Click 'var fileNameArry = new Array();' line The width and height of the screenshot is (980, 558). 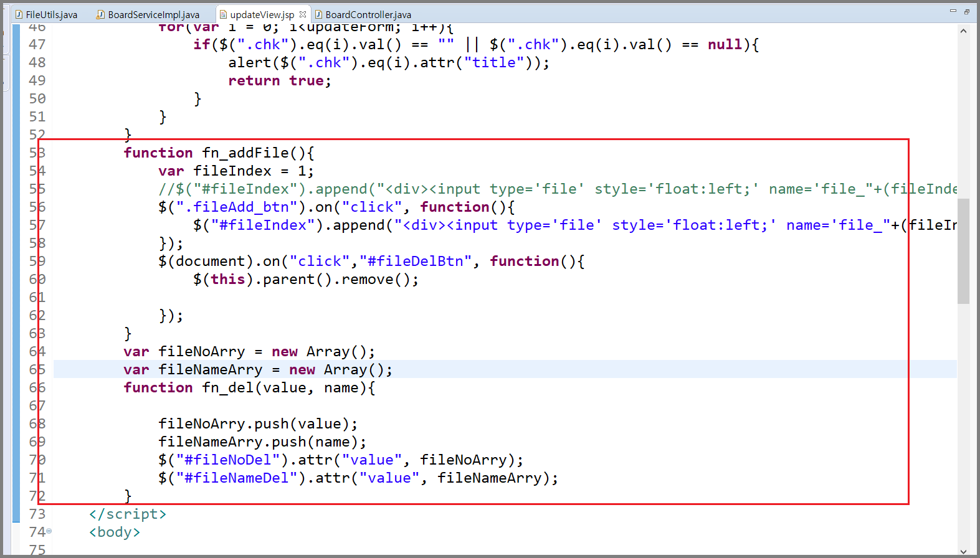click(258, 369)
